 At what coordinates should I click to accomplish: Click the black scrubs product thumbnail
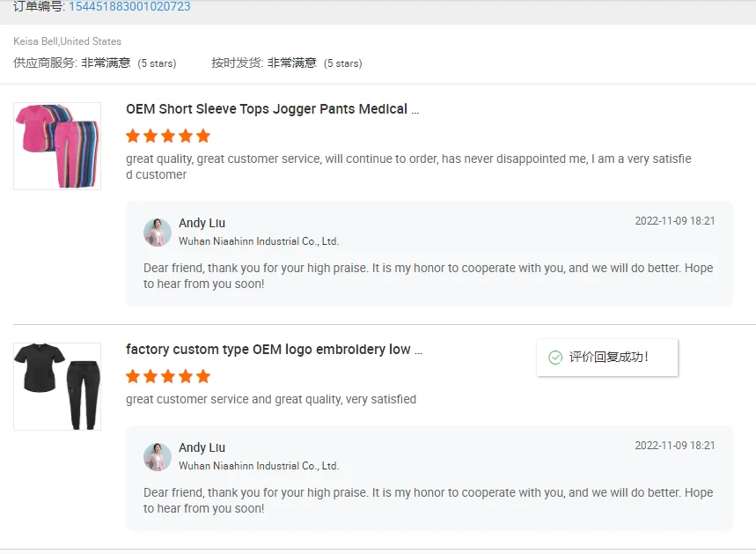pos(57,386)
